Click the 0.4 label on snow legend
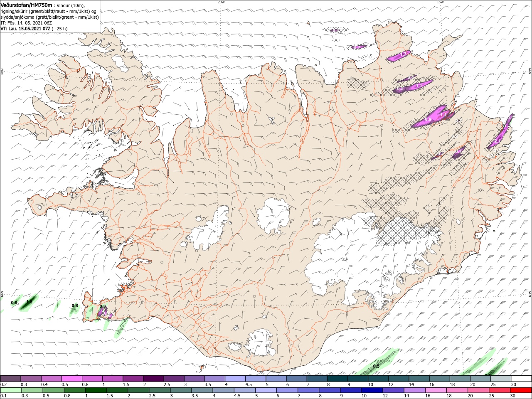The width and height of the screenshot is (532, 399). coord(44,384)
